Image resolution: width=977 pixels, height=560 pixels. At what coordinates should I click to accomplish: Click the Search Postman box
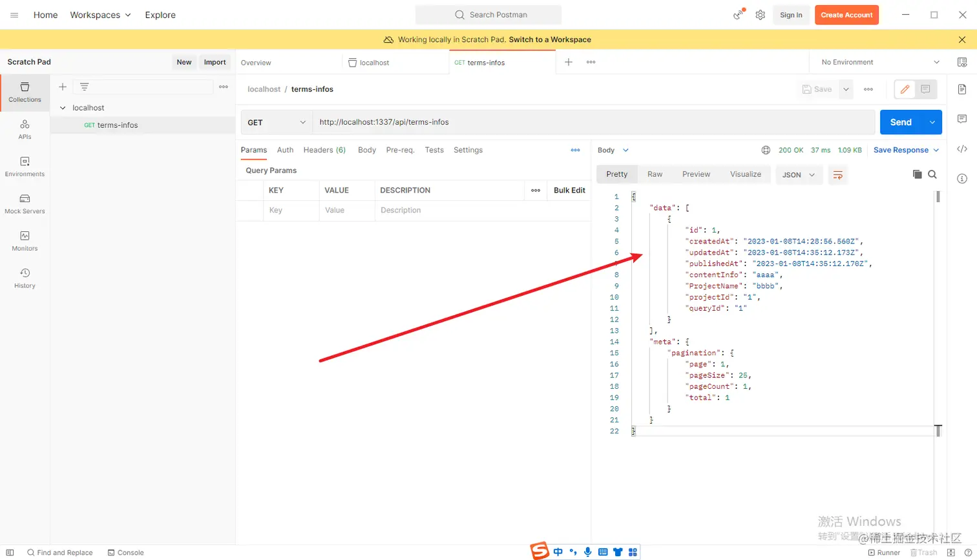[488, 15]
